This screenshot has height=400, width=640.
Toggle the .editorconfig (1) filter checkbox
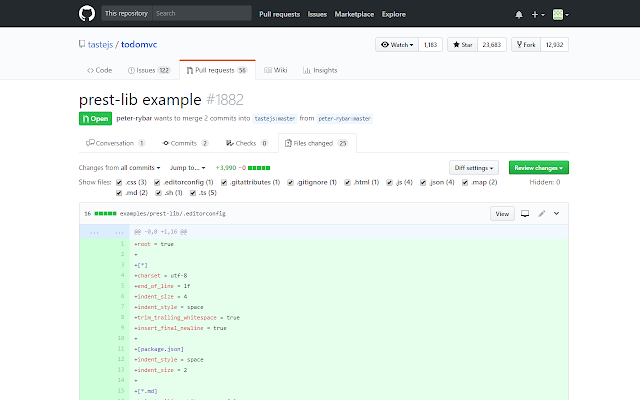click(x=157, y=182)
